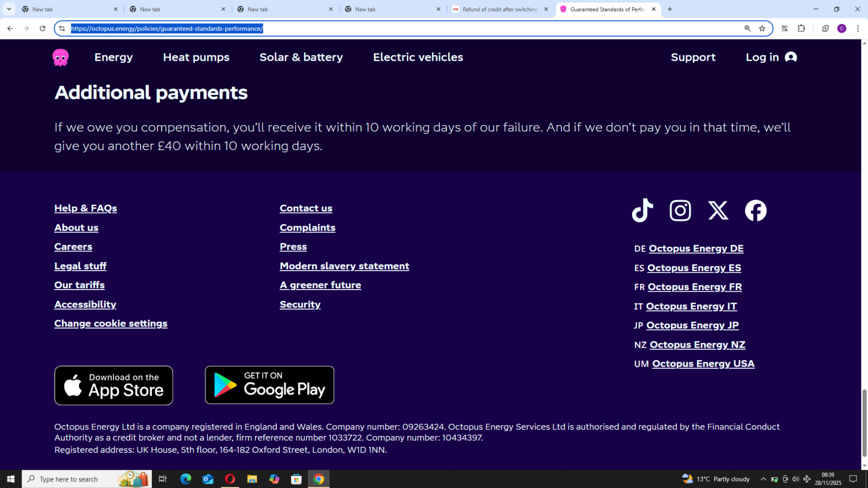The height and width of the screenshot is (488, 868).
Task: Click the Octopus Energy pink logo
Action: pos(61,57)
